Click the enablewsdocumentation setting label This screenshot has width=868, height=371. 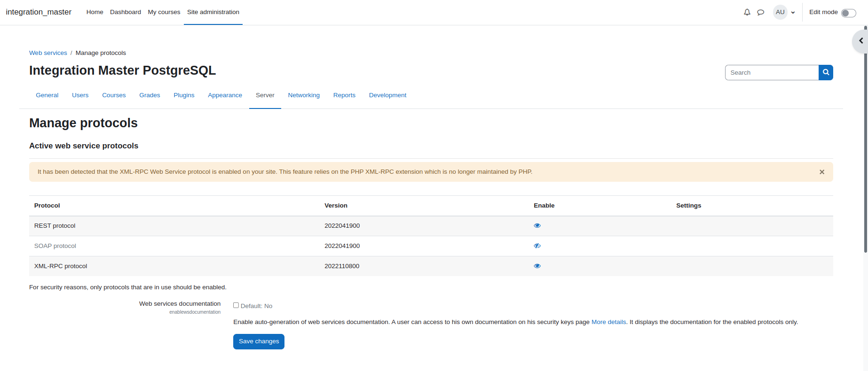195,312
